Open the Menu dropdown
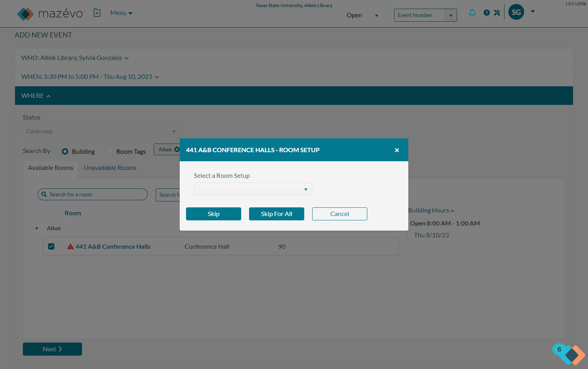The width and height of the screenshot is (588, 369). (121, 13)
